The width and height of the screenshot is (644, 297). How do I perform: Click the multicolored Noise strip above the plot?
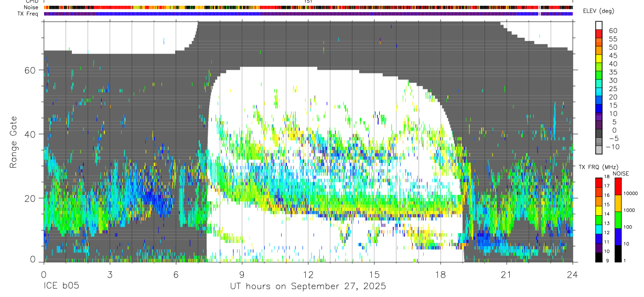pyautogui.click(x=308, y=8)
